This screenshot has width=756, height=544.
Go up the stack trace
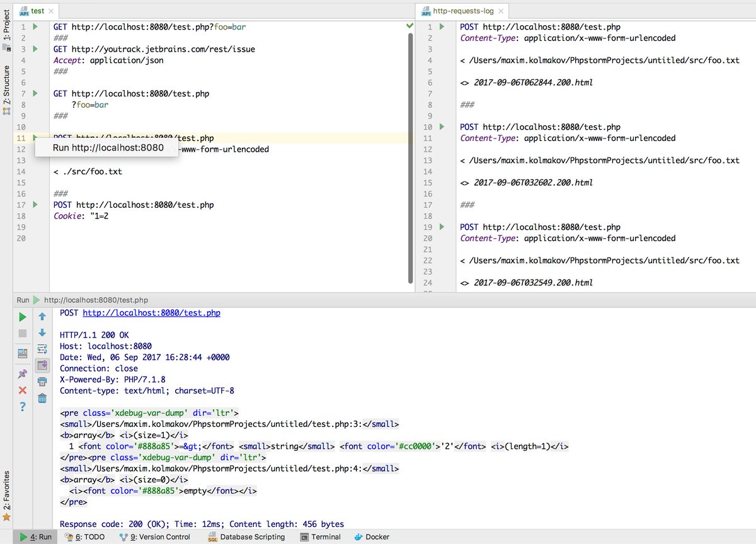click(x=42, y=317)
